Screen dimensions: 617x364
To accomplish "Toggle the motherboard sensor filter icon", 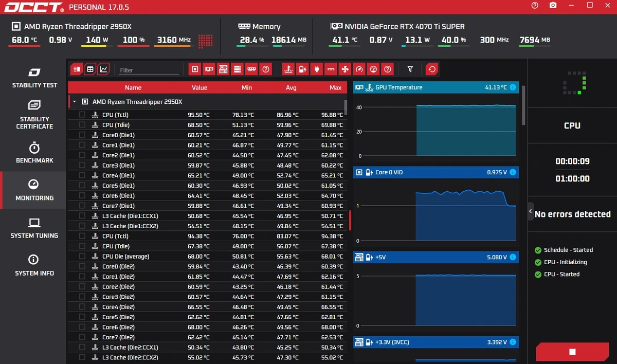I will pos(223,69).
